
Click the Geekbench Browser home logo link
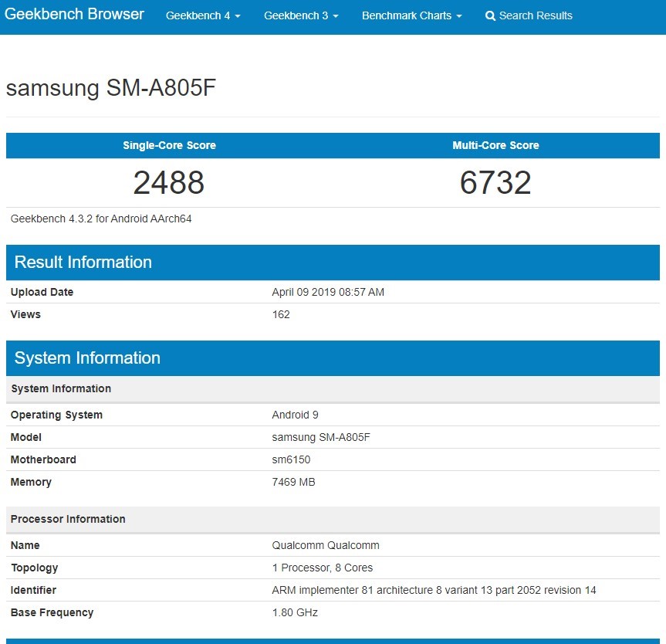point(74,15)
